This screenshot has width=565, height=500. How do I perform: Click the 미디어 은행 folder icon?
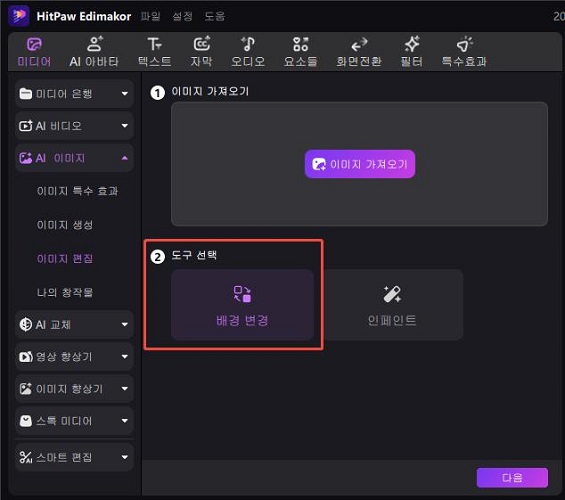click(x=26, y=94)
